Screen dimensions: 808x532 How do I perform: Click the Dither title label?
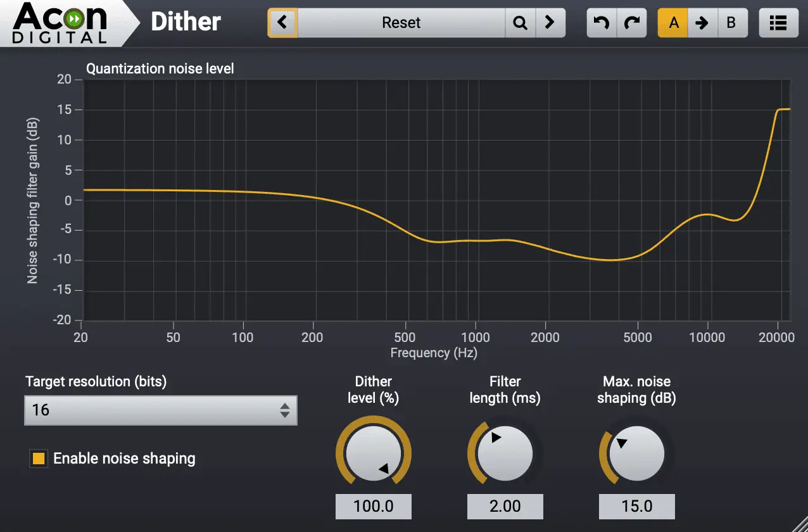coord(185,22)
